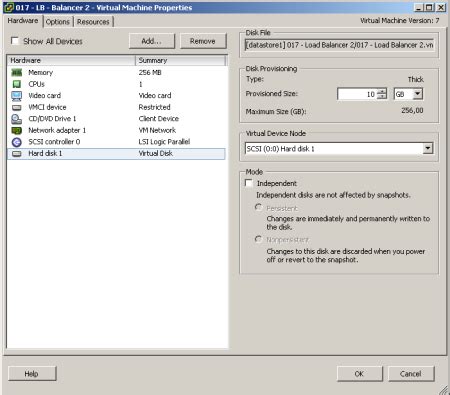The height and width of the screenshot is (395, 450).
Task: Click the CD/DVD Drive 1 disc icon
Action: (16, 119)
